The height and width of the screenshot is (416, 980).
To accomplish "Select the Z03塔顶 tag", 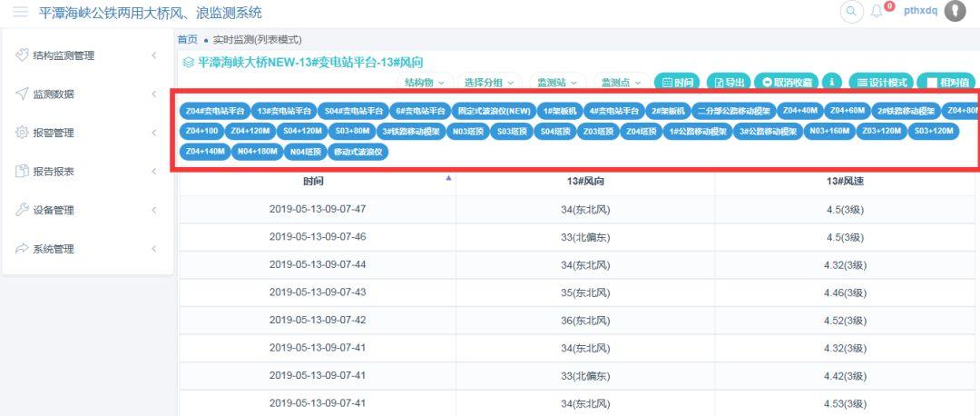I will pyautogui.click(x=598, y=132).
